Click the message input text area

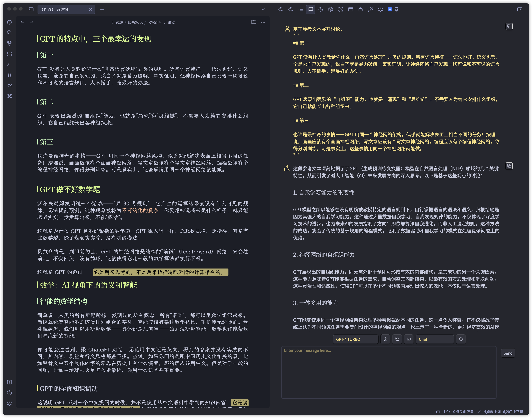coord(389,372)
